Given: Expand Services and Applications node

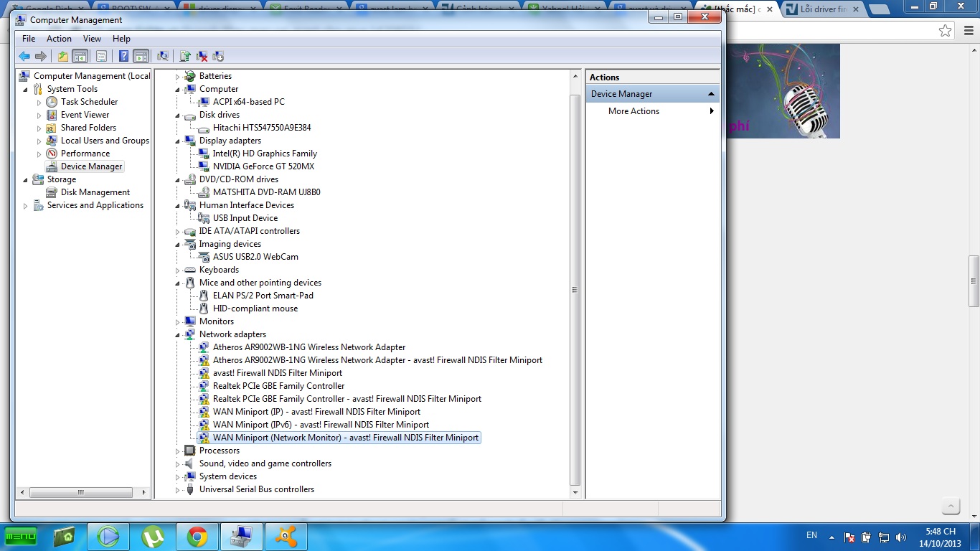Looking at the screenshot, I should (x=26, y=206).
